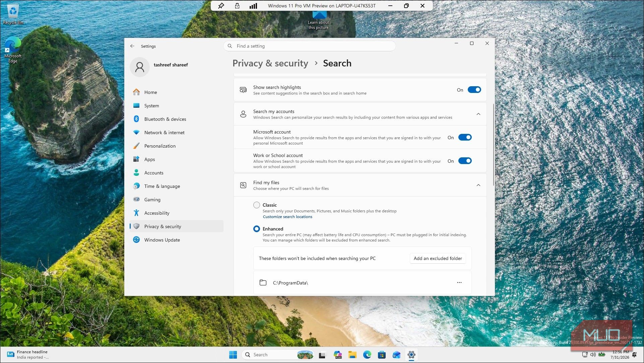Click the pin icon on VM toolbar

point(221,6)
